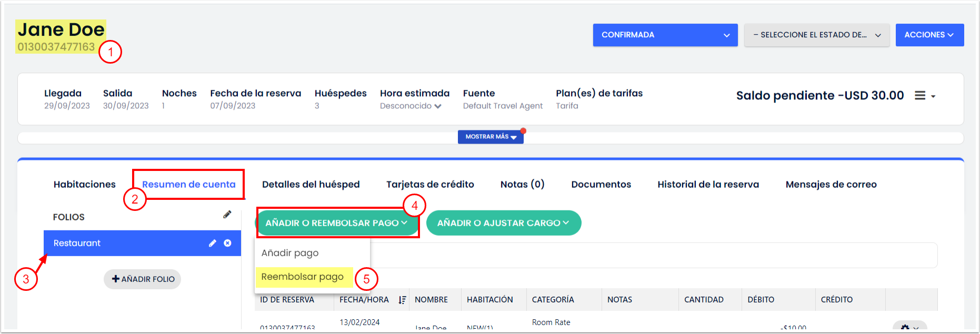Image resolution: width=980 pixels, height=334 pixels.
Task: Open the ACCIONES dropdown menu
Action: (929, 35)
